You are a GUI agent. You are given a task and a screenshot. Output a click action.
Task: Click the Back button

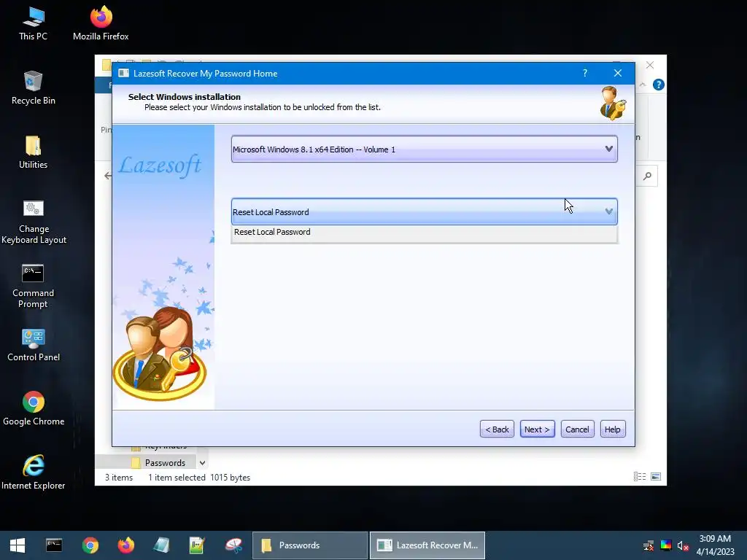[x=497, y=429]
